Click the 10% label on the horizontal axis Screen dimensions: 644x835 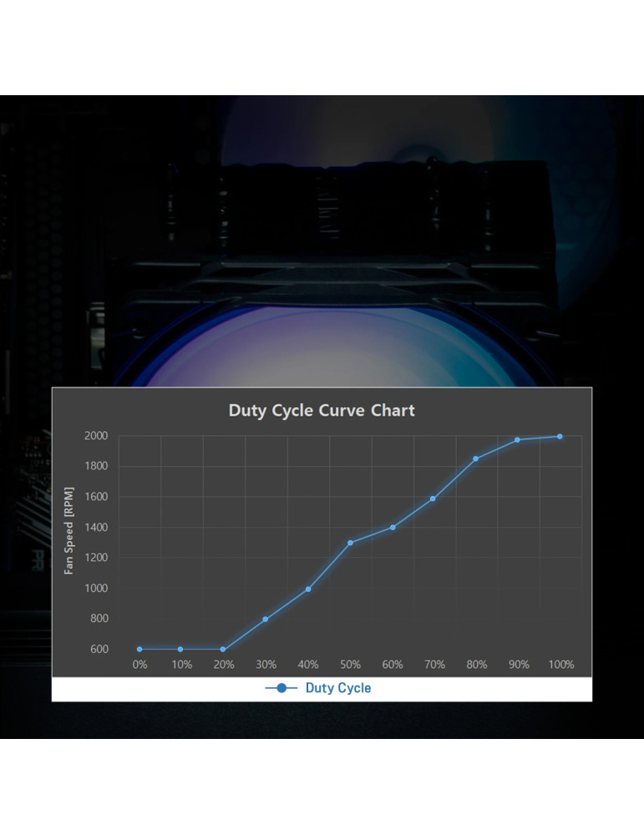[181, 665]
